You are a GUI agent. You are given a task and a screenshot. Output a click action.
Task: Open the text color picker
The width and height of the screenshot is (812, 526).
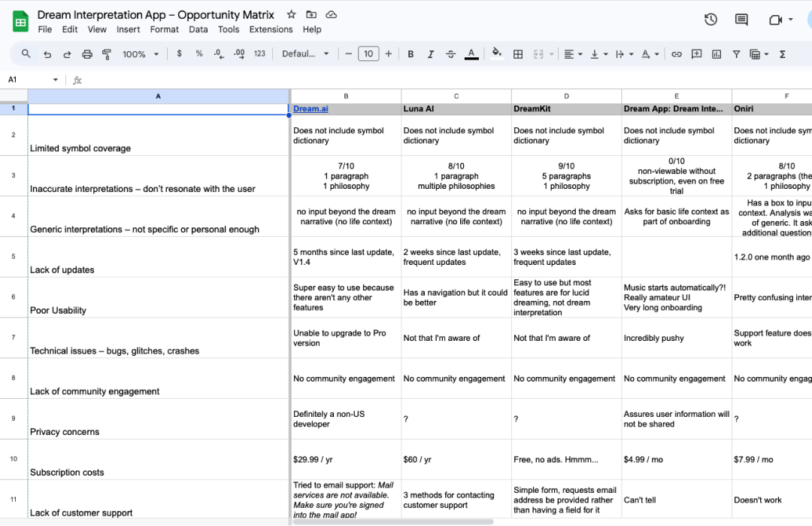(x=471, y=54)
